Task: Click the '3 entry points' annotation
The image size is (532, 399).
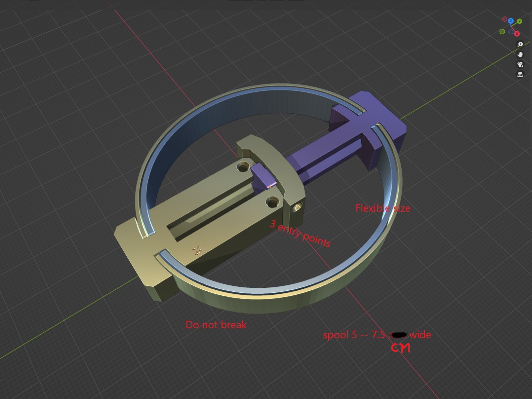Action: click(x=300, y=233)
